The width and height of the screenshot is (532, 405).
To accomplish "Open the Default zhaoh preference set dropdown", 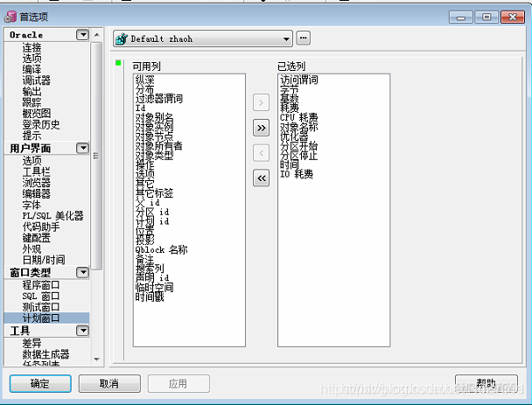I will point(203,38).
